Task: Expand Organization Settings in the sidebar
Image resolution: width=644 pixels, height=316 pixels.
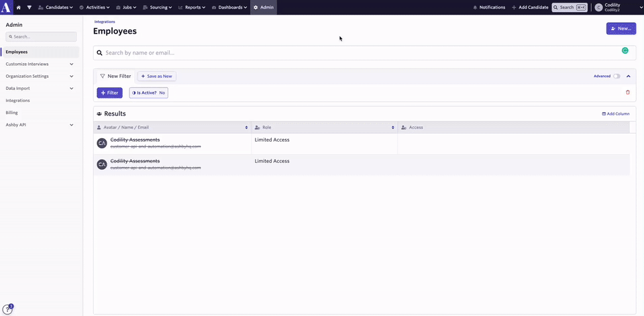Action: [x=40, y=76]
